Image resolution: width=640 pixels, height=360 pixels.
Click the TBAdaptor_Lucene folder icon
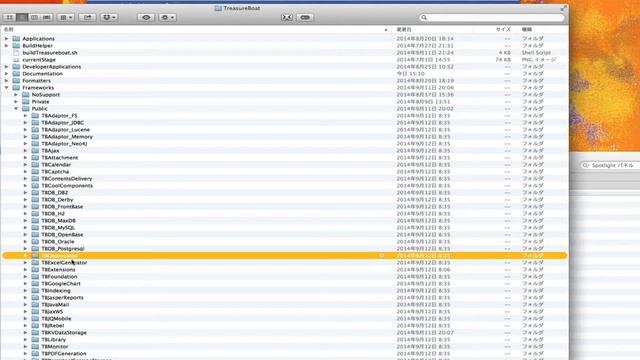pos(35,130)
